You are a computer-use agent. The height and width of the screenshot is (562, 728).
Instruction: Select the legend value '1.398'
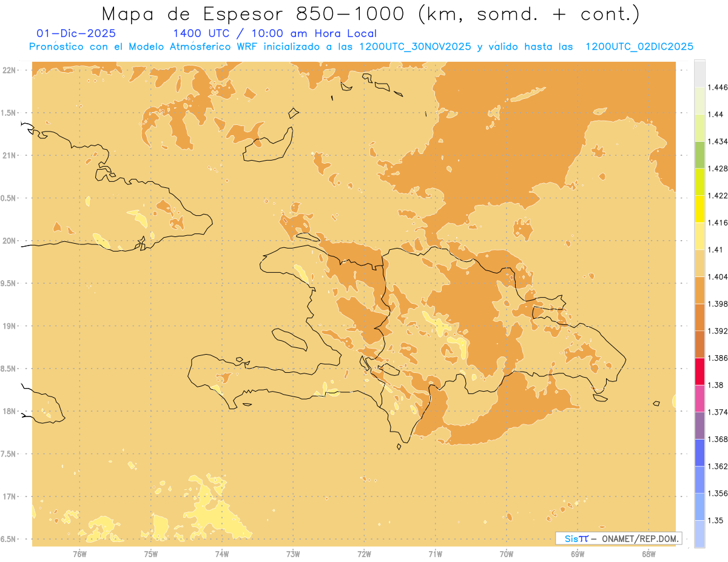[x=718, y=304]
